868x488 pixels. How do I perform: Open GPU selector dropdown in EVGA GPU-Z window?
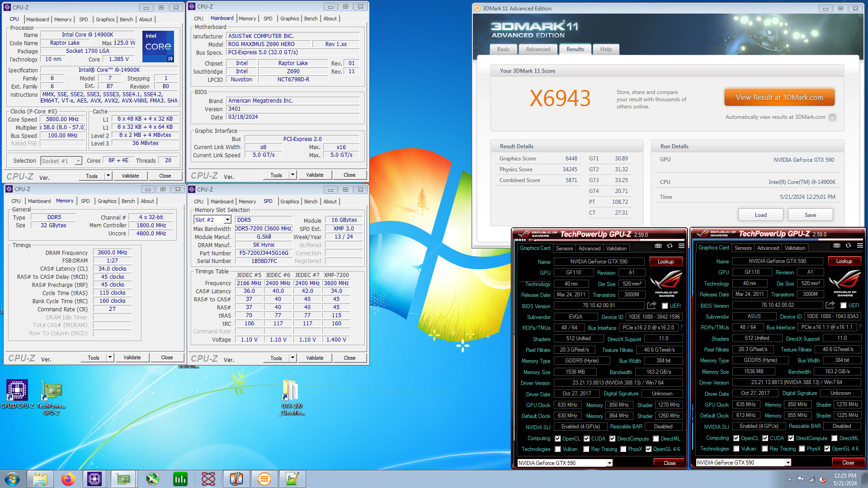click(609, 463)
